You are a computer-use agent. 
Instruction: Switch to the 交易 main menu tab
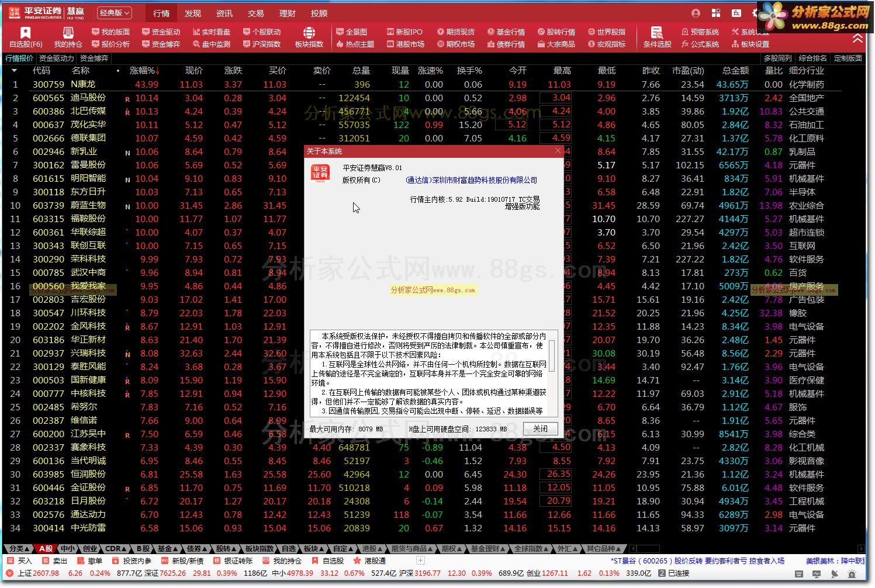click(256, 13)
